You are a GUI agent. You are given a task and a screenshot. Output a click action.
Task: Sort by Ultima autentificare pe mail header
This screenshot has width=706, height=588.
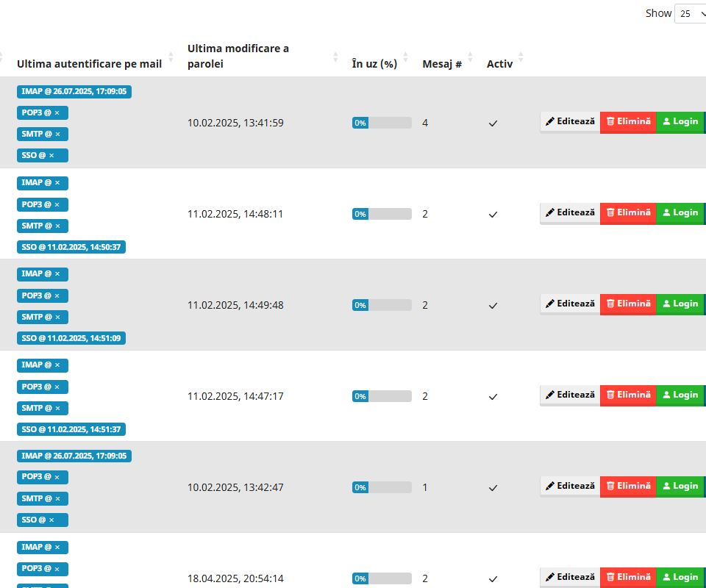coord(89,64)
